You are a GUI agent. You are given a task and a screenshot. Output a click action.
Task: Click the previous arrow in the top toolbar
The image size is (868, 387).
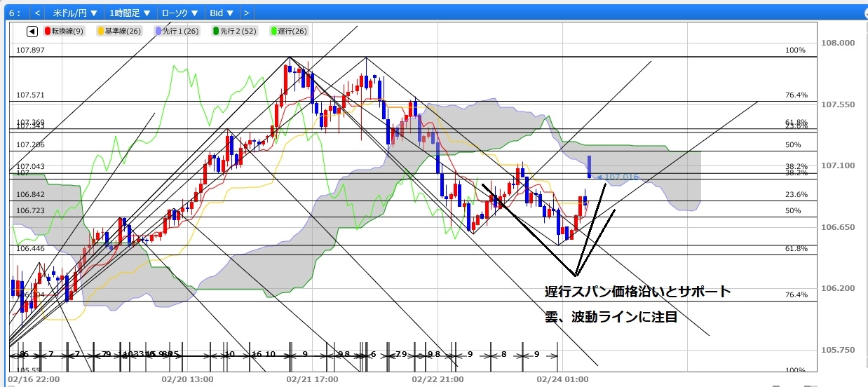tap(37, 13)
